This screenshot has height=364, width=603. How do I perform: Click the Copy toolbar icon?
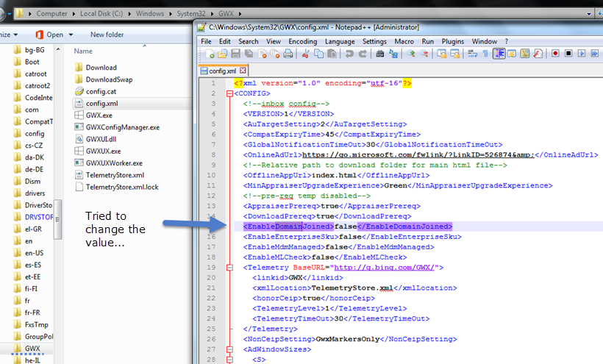click(x=319, y=54)
